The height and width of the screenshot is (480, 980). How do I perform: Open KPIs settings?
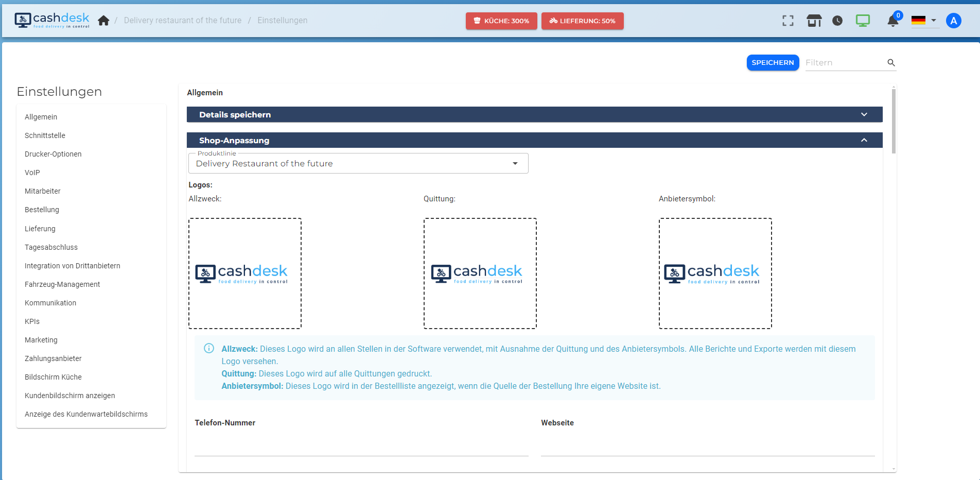point(32,321)
